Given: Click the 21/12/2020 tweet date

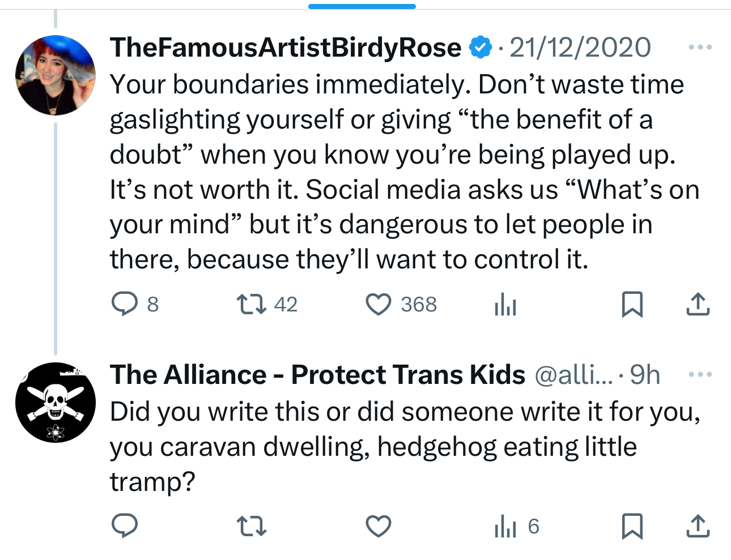Looking at the screenshot, I should (580, 47).
